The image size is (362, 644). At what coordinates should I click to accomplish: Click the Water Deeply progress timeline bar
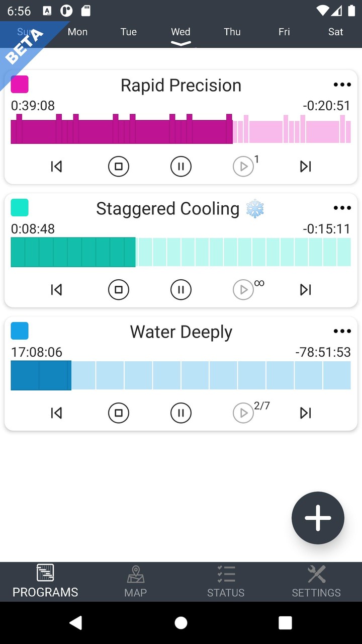181,375
